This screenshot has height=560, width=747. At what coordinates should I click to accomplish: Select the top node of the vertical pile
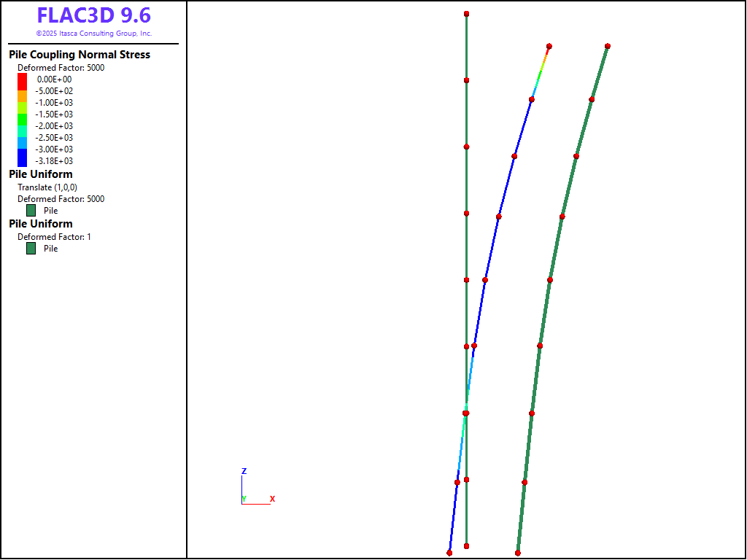tap(466, 14)
